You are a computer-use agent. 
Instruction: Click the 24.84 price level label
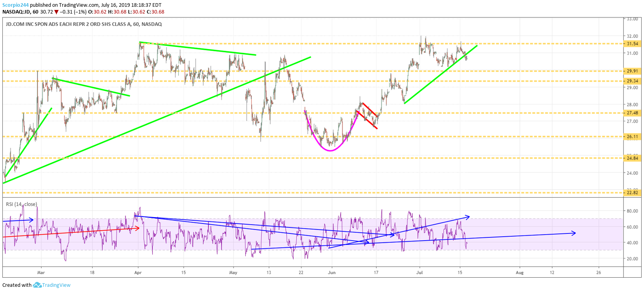coord(632,158)
